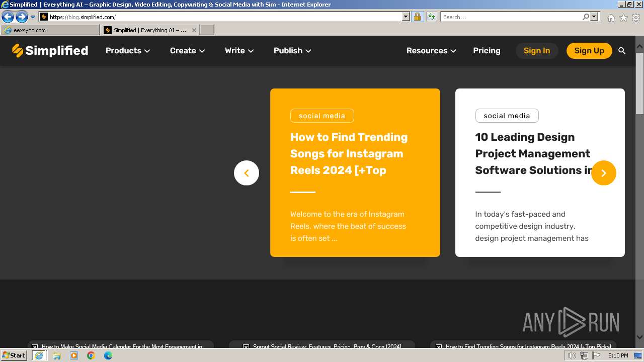Open the recent pages dropdown arrow
644x362 pixels.
(x=33, y=17)
